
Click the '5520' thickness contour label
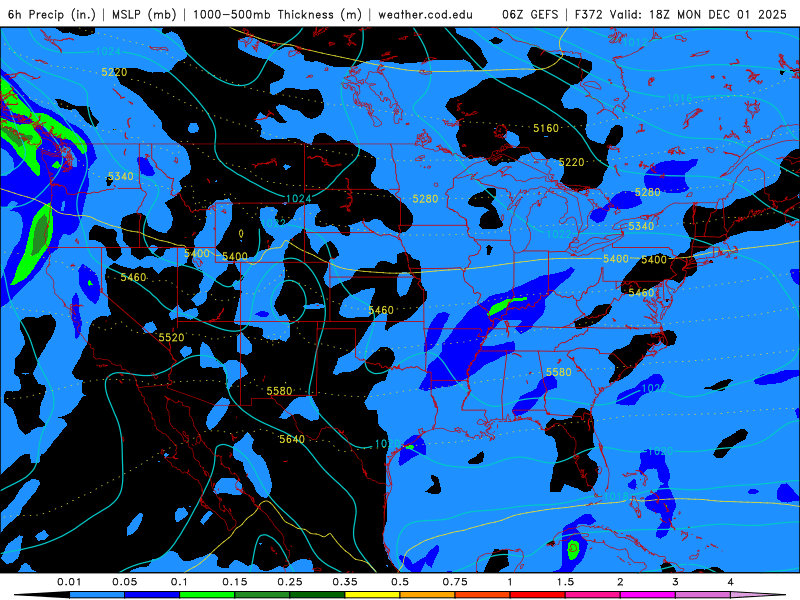(x=171, y=337)
